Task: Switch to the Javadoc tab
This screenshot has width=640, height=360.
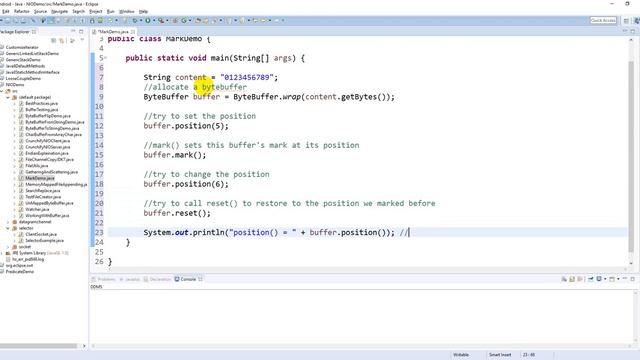Action: pyautogui.click(x=130, y=279)
